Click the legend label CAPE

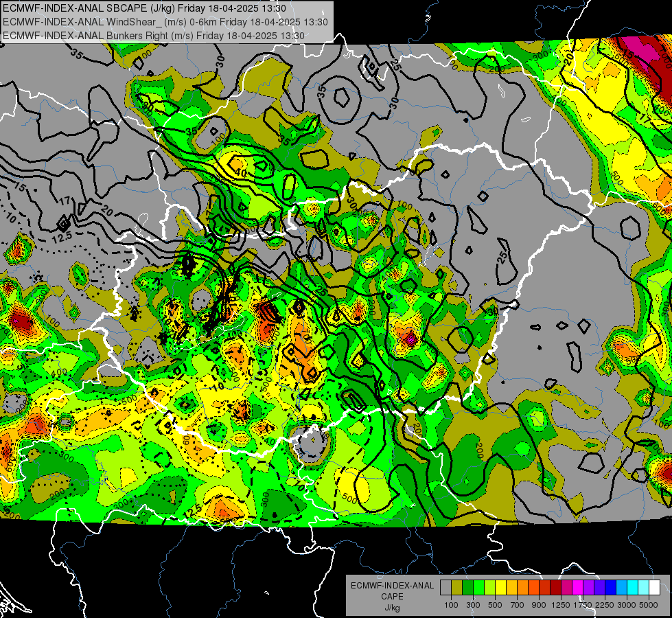(x=392, y=597)
